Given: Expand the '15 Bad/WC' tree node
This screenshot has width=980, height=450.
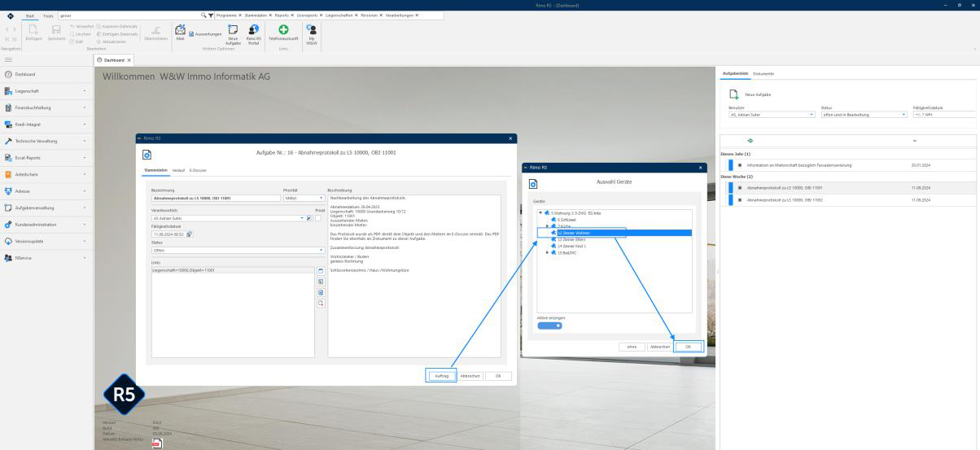Looking at the screenshot, I should point(547,252).
